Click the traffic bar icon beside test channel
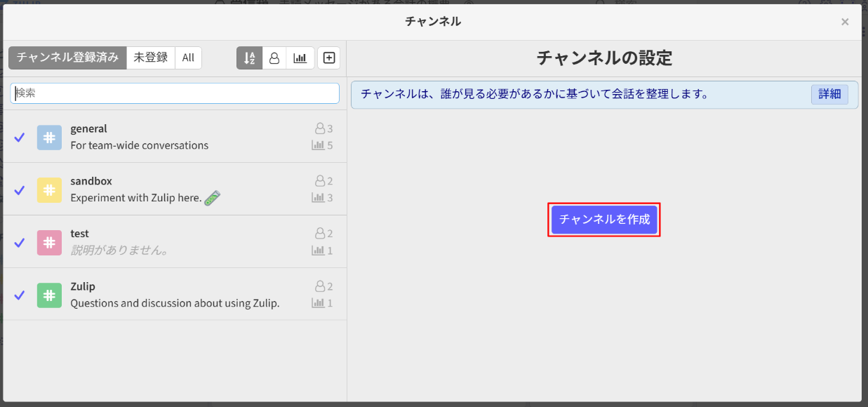This screenshot has width=868, height=407. pyautogui.click(x=316, y=250)
